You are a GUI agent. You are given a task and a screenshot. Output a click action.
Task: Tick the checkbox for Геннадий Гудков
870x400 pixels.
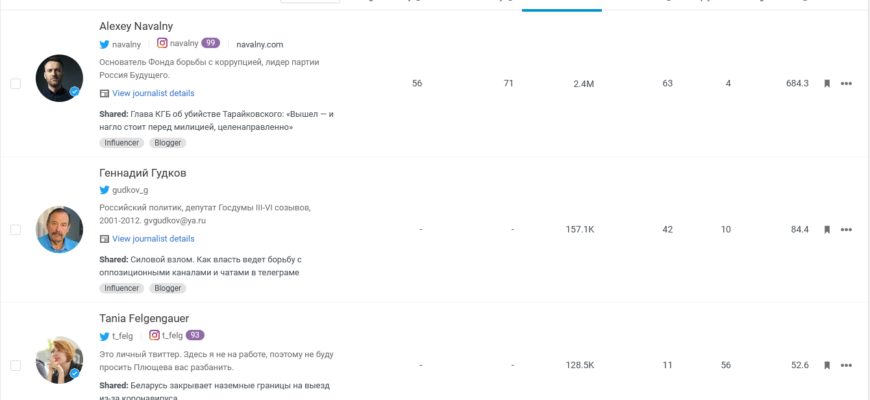point(15,230)
